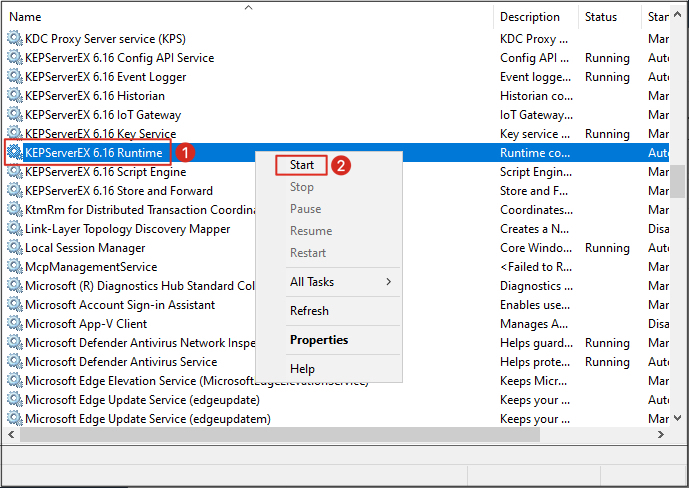This screenshot has height=488, width=689.
Task: Click gear icon of Local Session Manager
Action: [15, 247]
